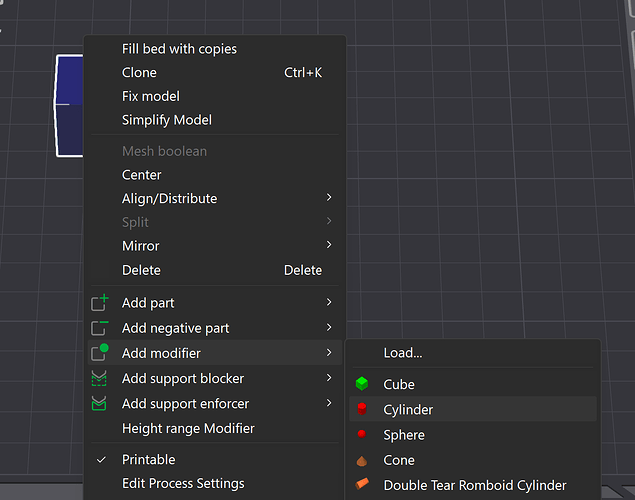Choose Center in the context menu
Screen dimensions: 635x500
[215, 175]
